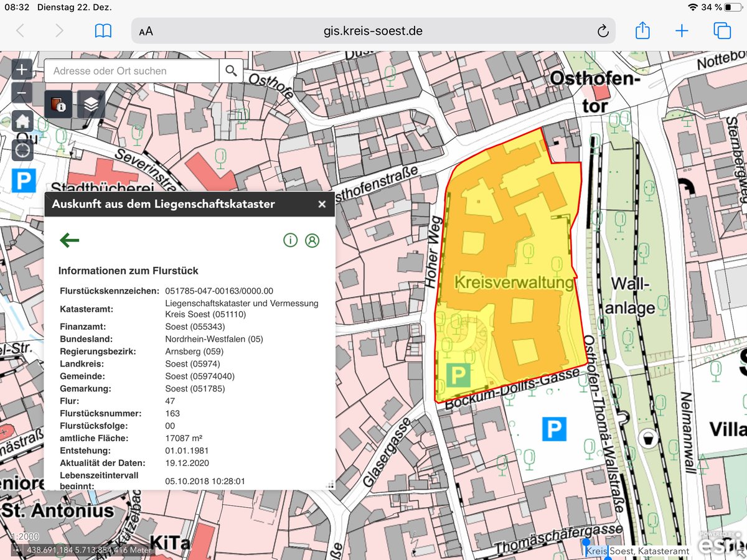Click the Osthofentor map label
This screenshot has width=747, height=560.
click(x=596, y=91)
